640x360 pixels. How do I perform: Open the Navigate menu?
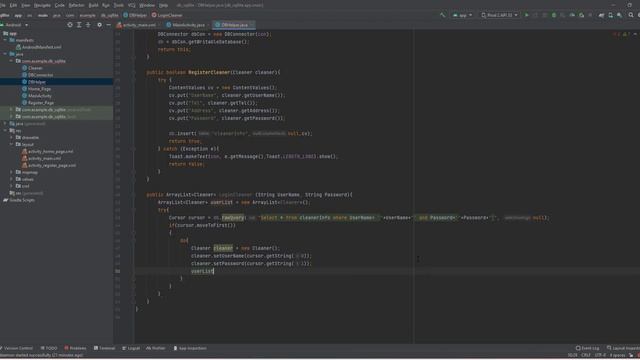(42, 5)
